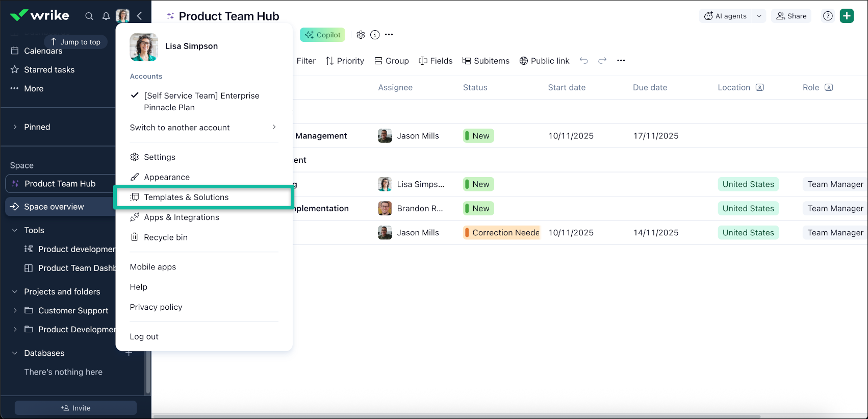Click the Wrike logo
This screenshot has width=868, height=419.
pos(40,15)
